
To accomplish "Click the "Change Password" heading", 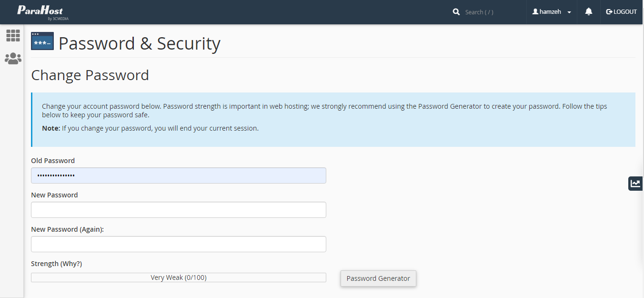I will (x=90, y=75).
